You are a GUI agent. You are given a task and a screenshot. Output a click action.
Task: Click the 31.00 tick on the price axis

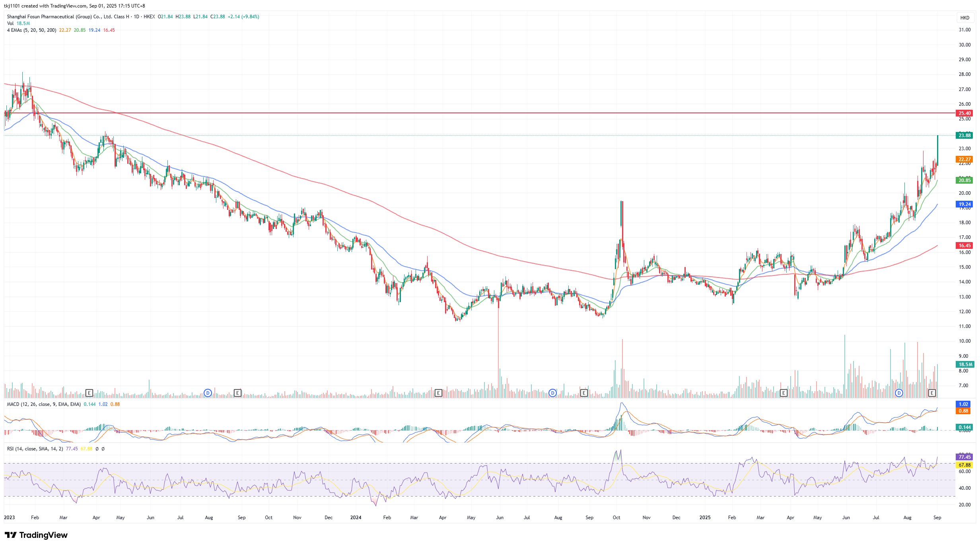(964, 30)
